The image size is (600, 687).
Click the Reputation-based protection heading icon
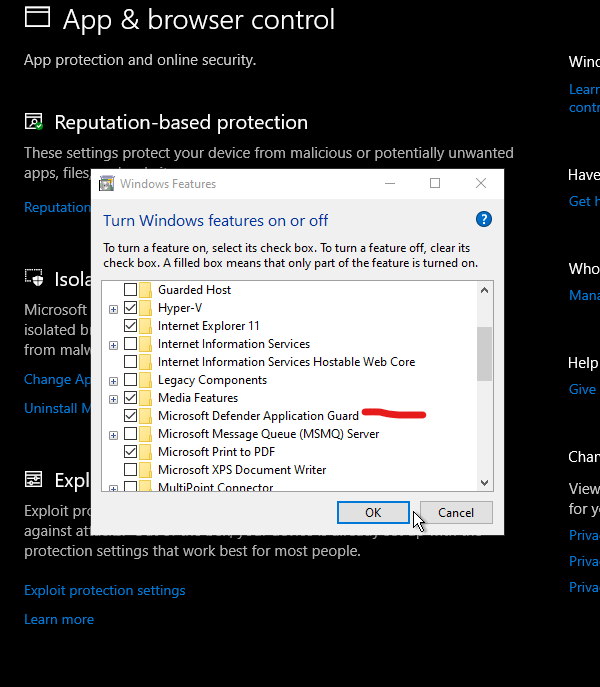(x=34, y=122)
